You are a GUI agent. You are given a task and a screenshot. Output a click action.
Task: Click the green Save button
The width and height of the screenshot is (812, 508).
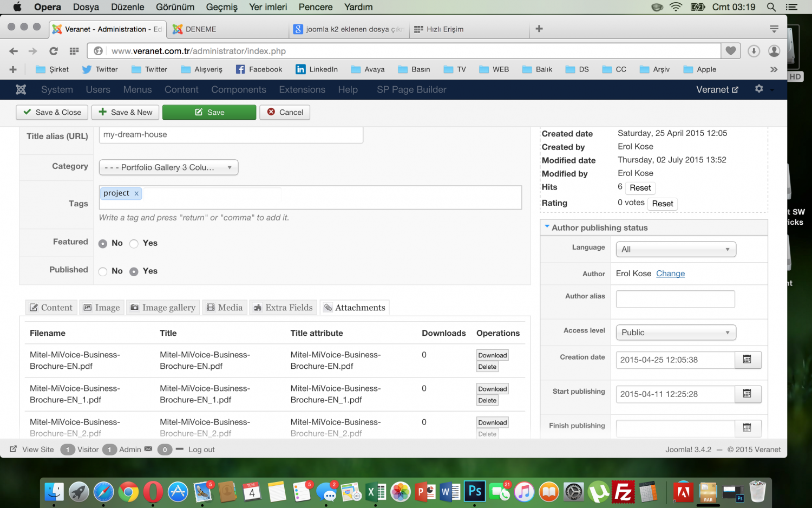pos(209,112)
